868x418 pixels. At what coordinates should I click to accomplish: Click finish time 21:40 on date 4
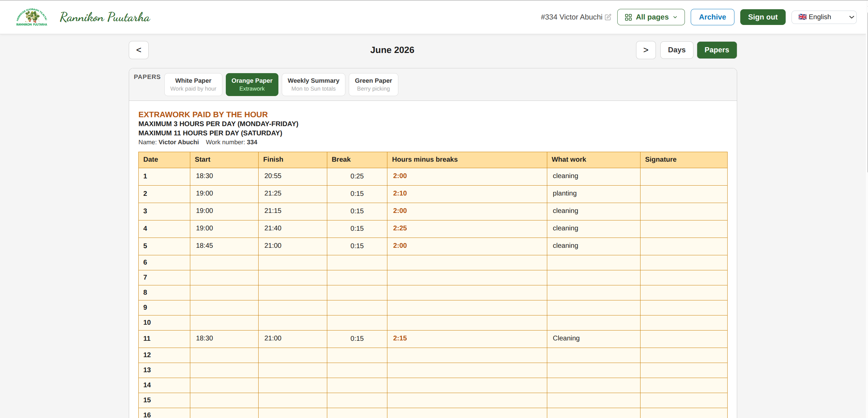[x=273, y=228]
